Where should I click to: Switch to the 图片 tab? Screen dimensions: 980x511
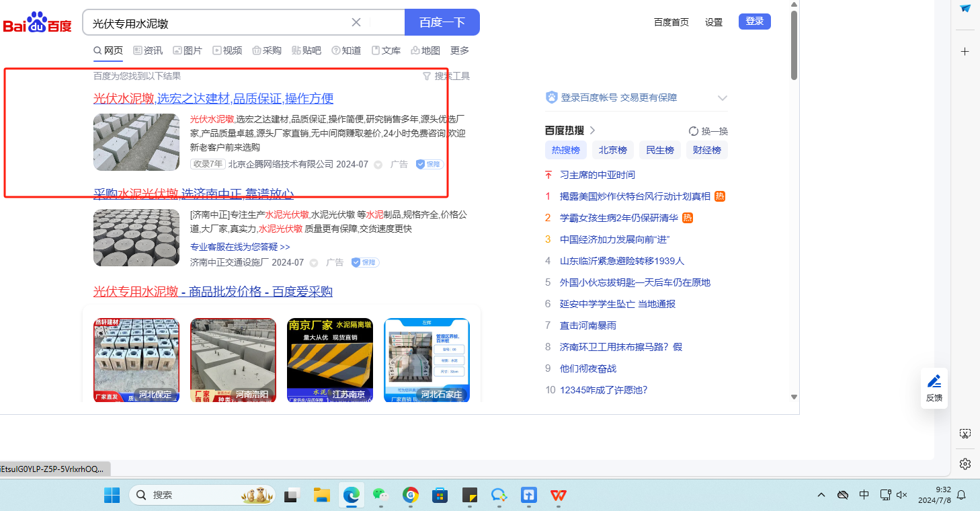pos(188,50)
